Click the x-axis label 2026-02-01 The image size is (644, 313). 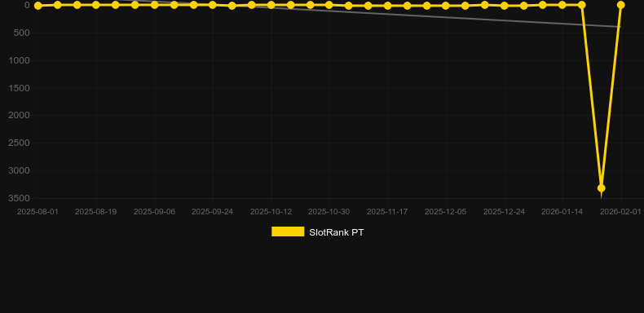click(x=620, y=212)
